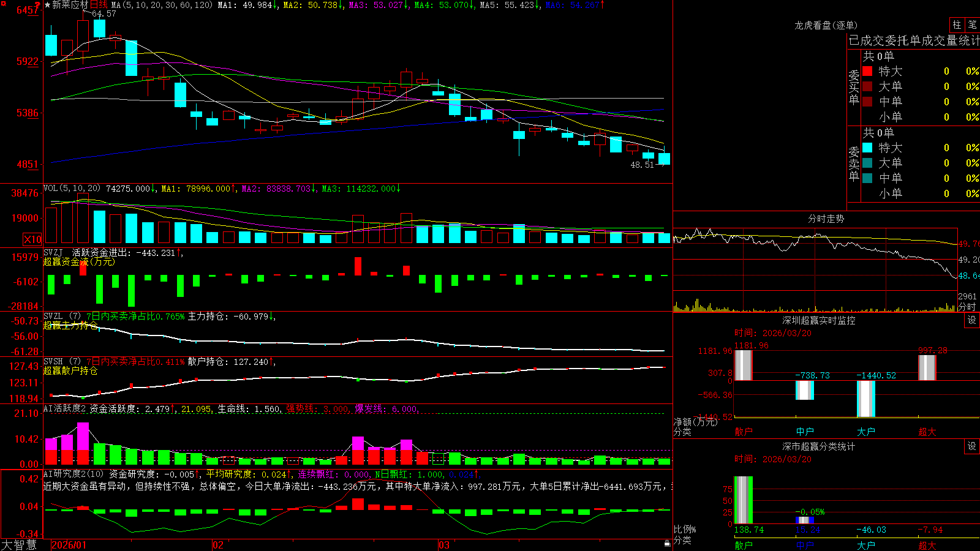Select the SVSH (7) indicator label

tap(62, 362)
